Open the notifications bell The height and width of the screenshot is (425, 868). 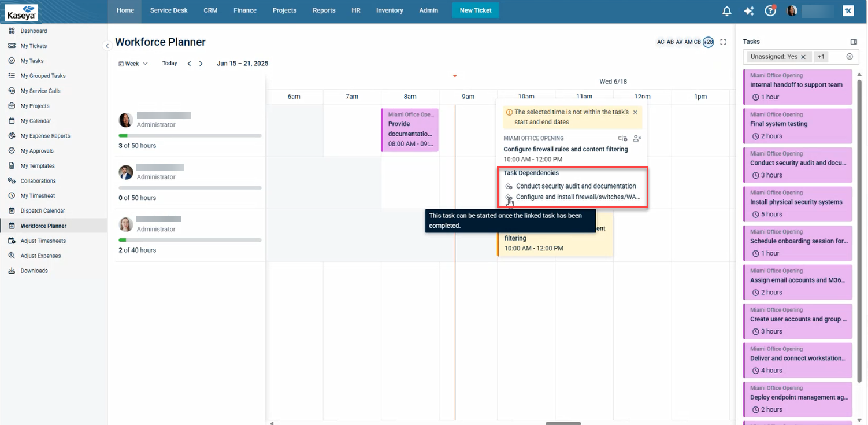point(727,11)
